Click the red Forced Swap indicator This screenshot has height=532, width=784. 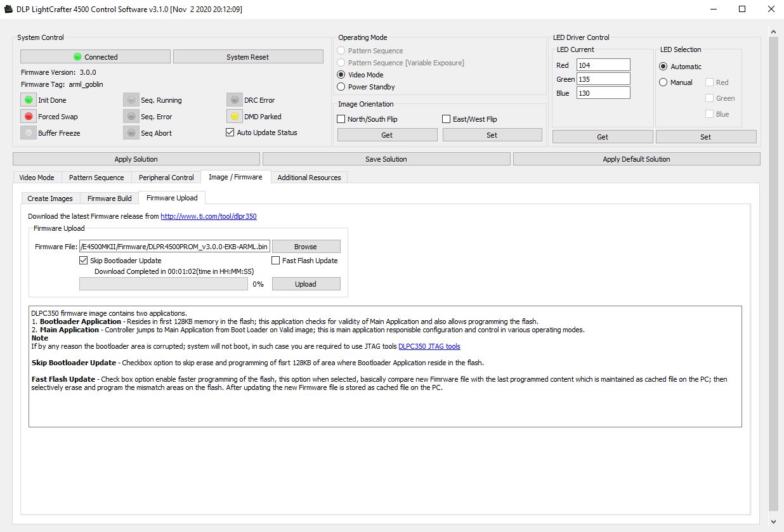click(x=28, y=117)
